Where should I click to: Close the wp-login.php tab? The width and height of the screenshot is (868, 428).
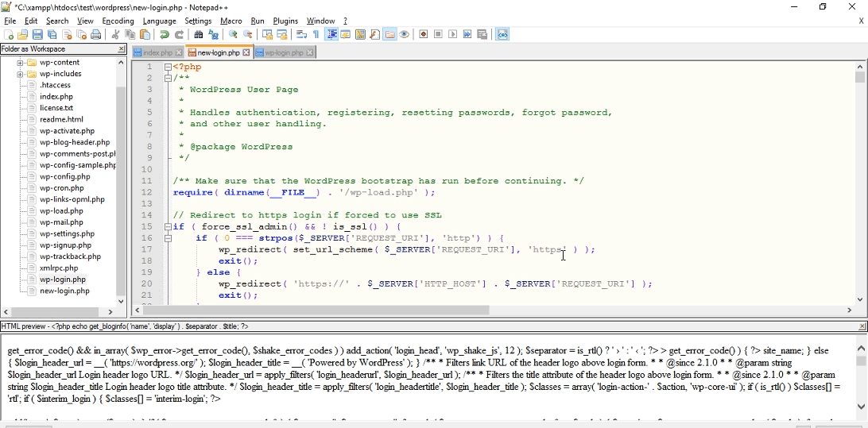coord(310,53)
